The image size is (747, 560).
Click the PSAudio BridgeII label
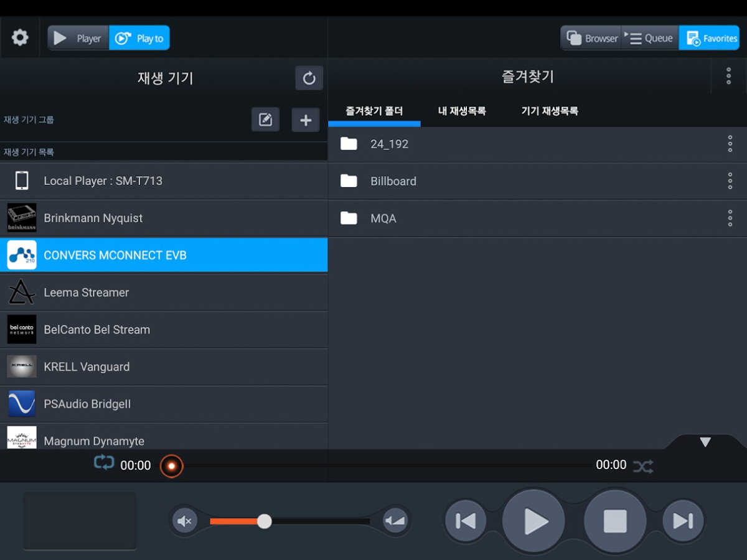(x=87, y=404)
